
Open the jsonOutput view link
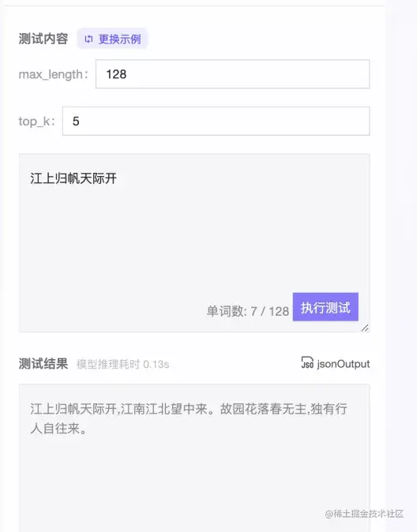[343, 364]
